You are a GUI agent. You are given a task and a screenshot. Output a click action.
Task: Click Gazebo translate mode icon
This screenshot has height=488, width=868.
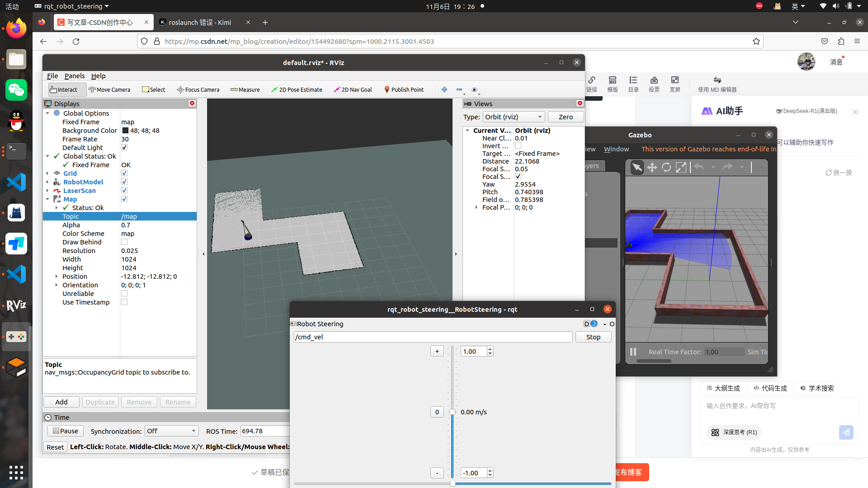point(652,168)
